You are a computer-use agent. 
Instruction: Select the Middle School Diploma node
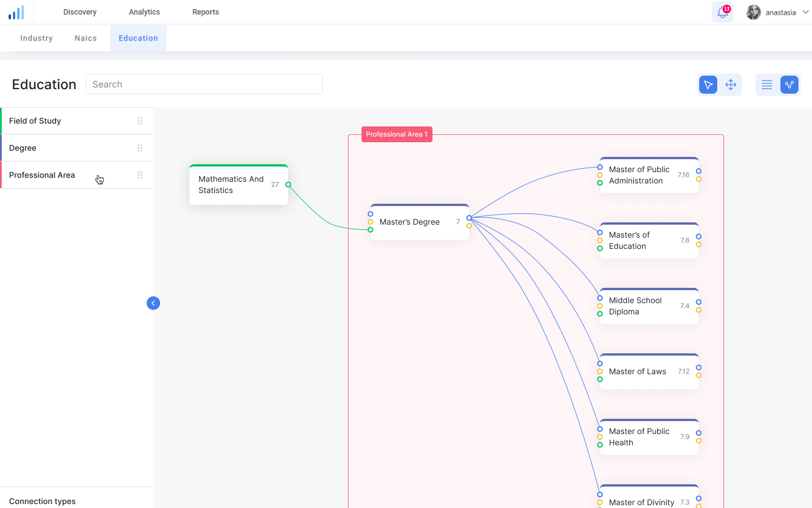tap(649, 306)
